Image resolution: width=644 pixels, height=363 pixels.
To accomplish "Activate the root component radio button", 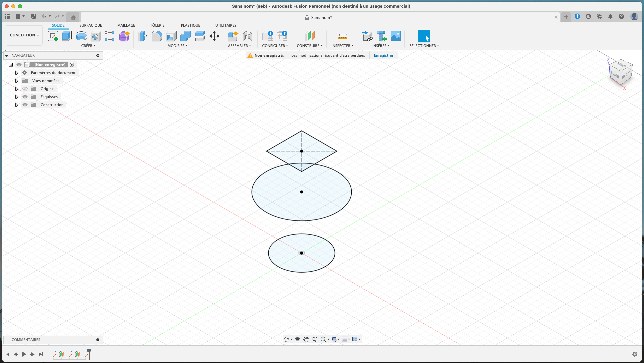I will pos(72,65).
